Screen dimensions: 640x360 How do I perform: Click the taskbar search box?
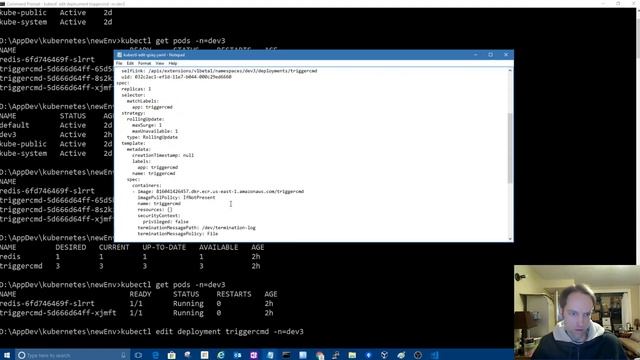[x=72, y=355]
